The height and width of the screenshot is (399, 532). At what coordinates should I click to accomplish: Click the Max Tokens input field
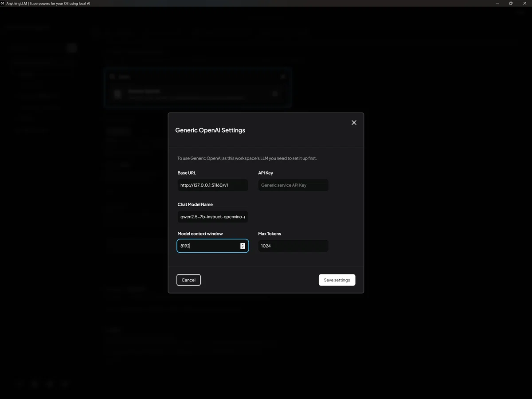(293, 246)
